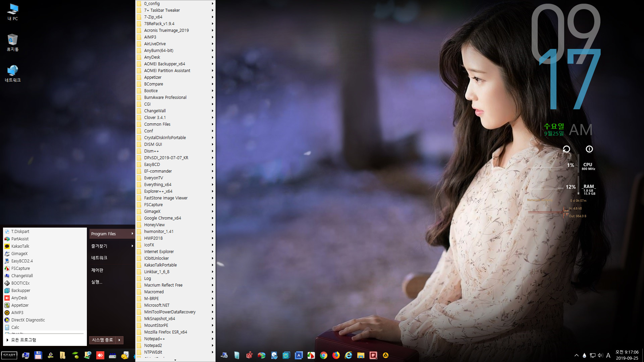The height and width of the screenshot is (362, 644).
Task: Open KakaoTalk from the start menu list
Action: 45,246
